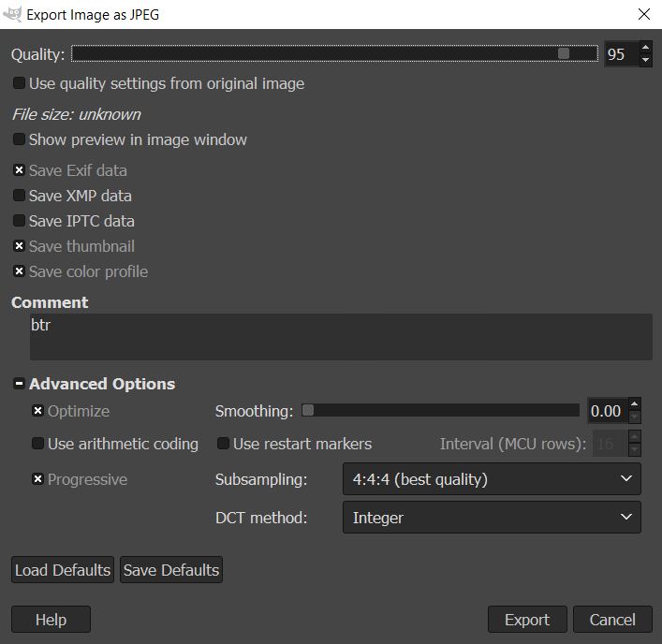Decrease Quality value with down arrow
The image size is (662, 644).
pos(644,61)
